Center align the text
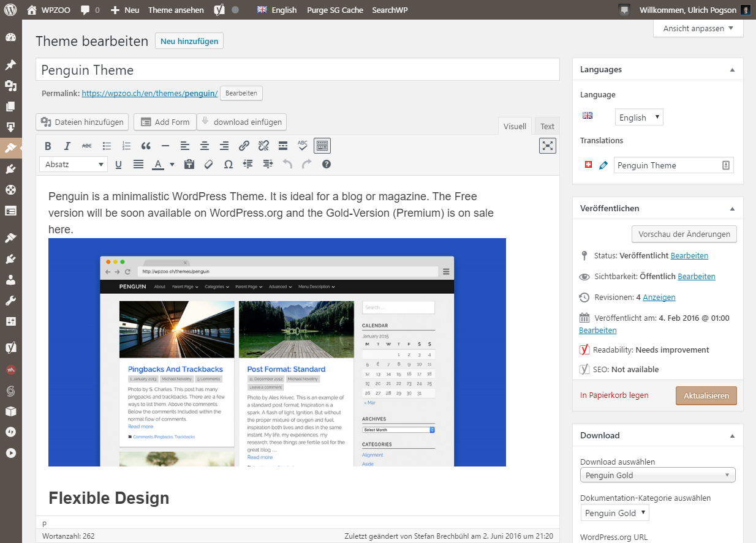This screenshot has height=543, width=756. tap(205, 146)
